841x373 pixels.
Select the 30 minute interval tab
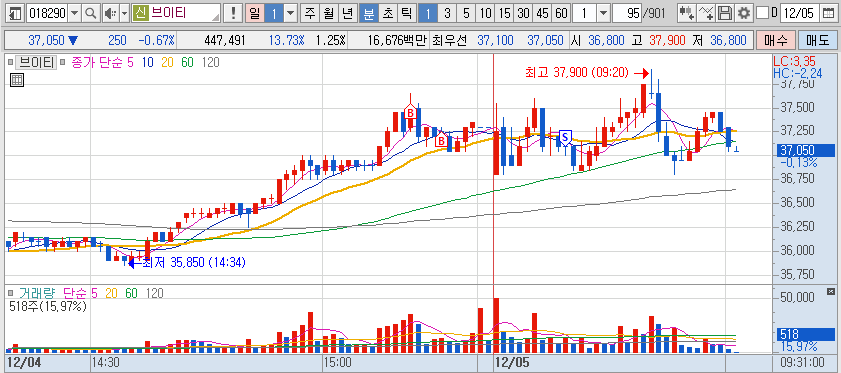click(523, 13)
